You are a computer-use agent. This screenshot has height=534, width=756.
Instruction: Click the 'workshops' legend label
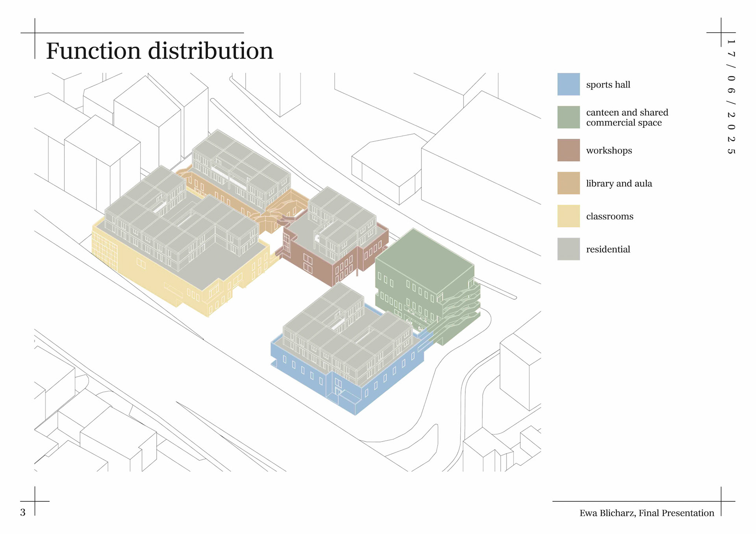pyautogui.click(x=609, y=150)
